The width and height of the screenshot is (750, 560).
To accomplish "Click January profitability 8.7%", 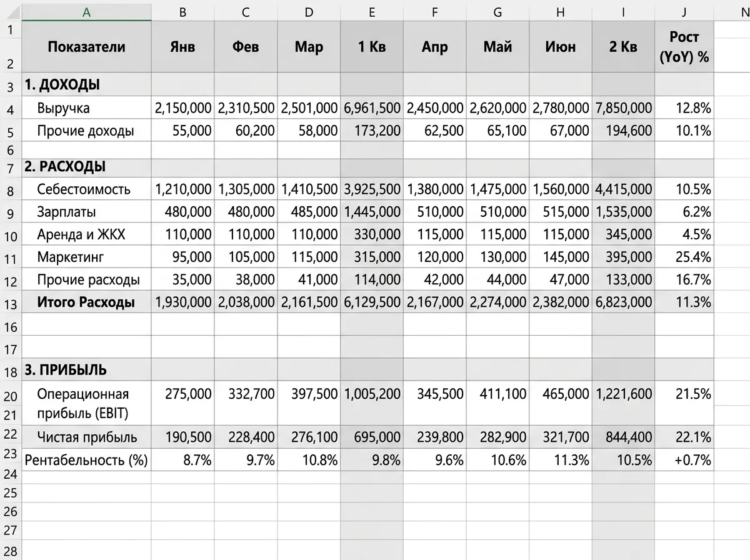I will pyautogui.click(x=182, y=461).
